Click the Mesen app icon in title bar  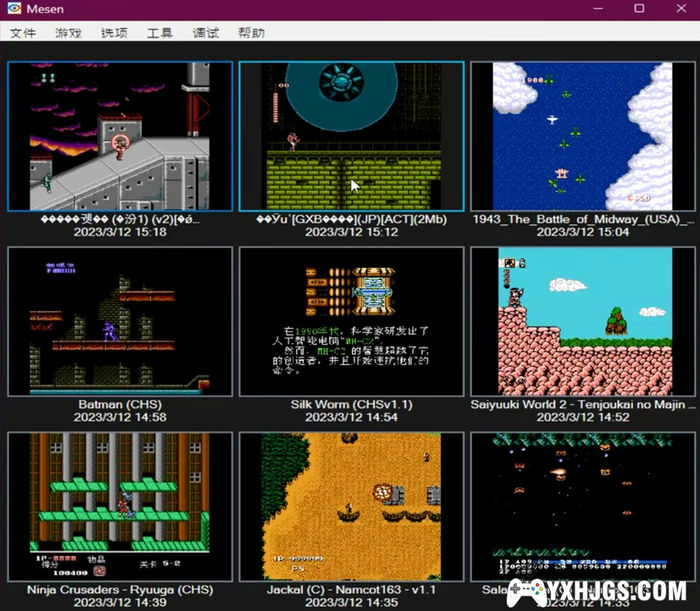15,9
